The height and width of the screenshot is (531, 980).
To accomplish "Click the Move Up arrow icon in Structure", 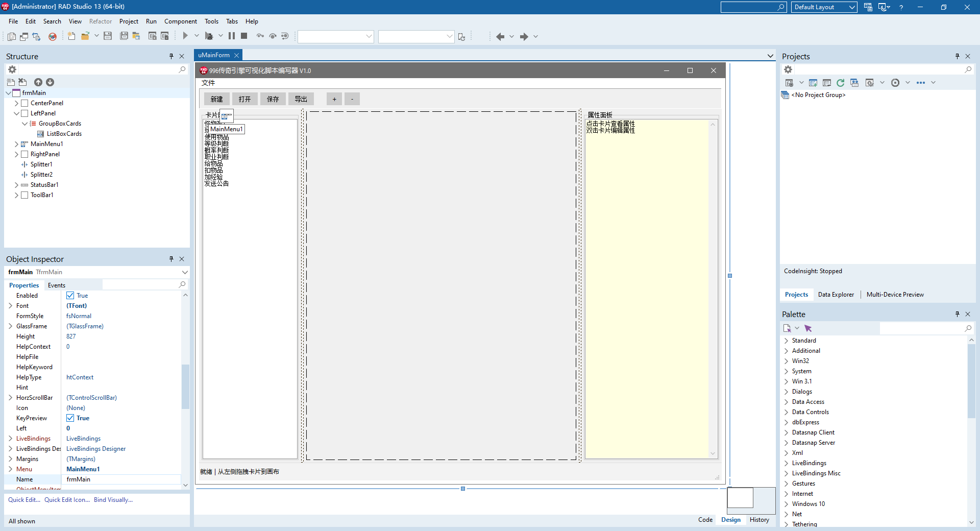I will click(x=38, y=82).
